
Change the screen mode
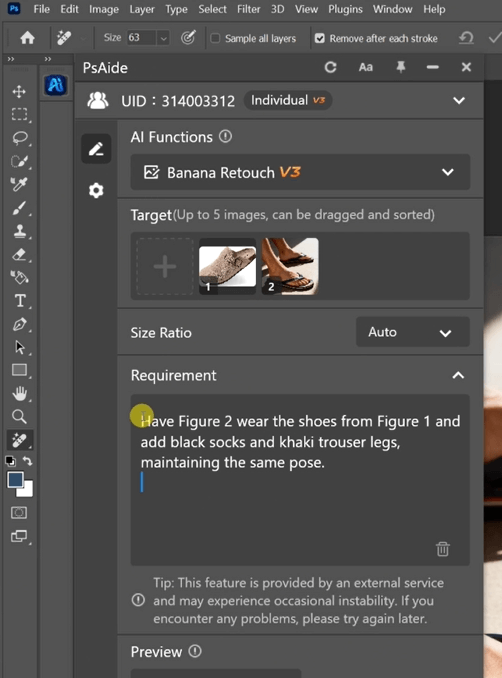coord(19,536)
